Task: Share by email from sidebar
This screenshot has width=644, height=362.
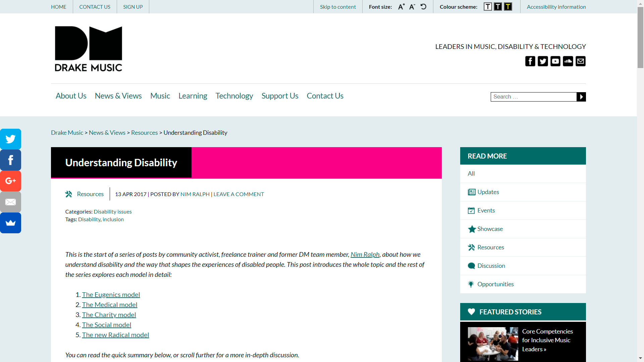Action: point(10,202)
